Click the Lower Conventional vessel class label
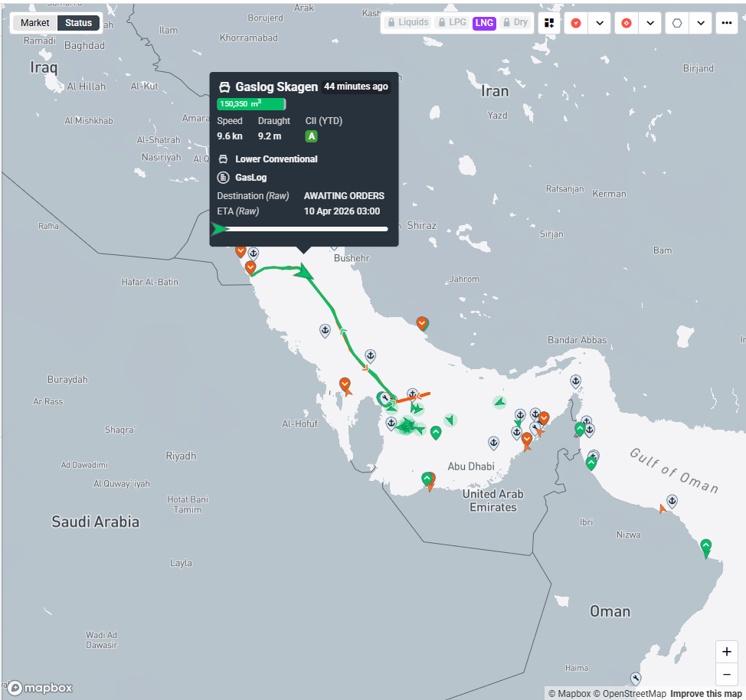 click(276, 159)
